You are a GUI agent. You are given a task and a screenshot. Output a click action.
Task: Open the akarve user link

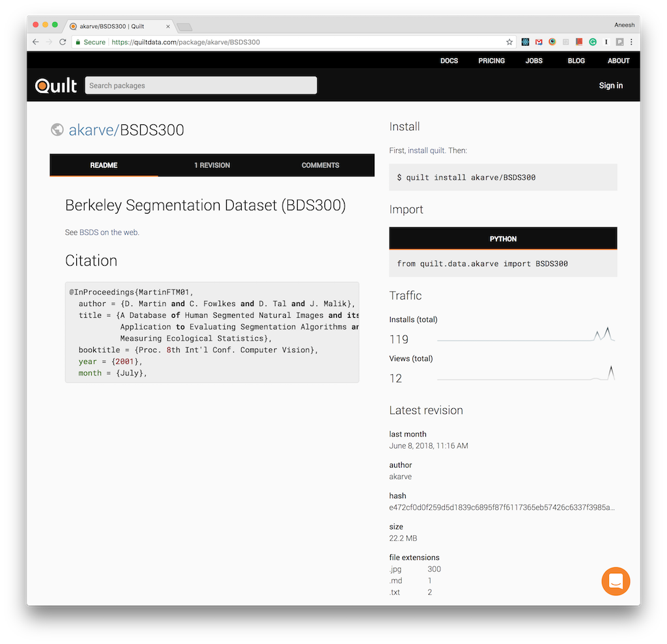(91, 130)
